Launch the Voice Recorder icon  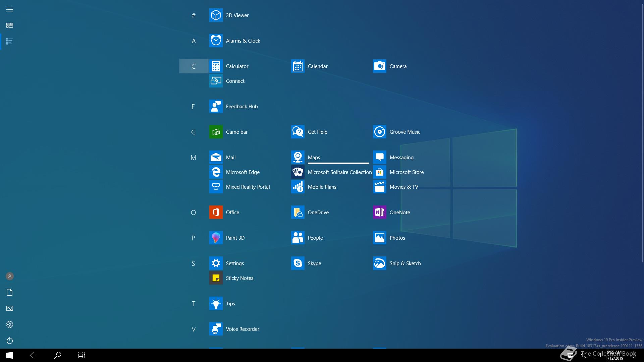tap(216, 329)
